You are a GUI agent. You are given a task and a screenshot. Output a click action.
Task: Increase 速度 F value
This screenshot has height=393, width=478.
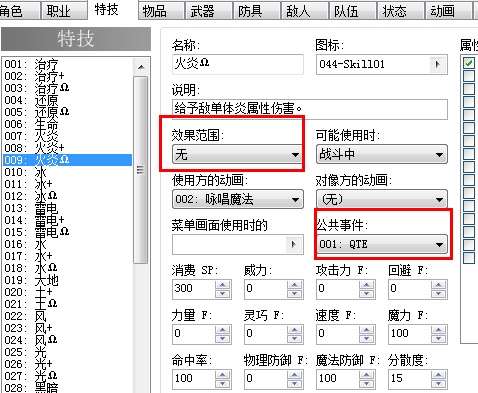coord(366,330)
